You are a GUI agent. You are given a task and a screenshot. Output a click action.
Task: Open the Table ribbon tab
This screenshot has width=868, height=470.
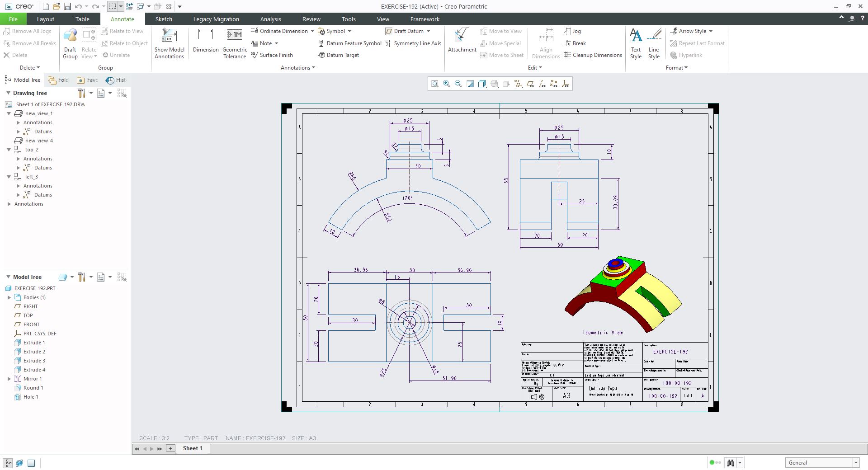click(82, 19)
